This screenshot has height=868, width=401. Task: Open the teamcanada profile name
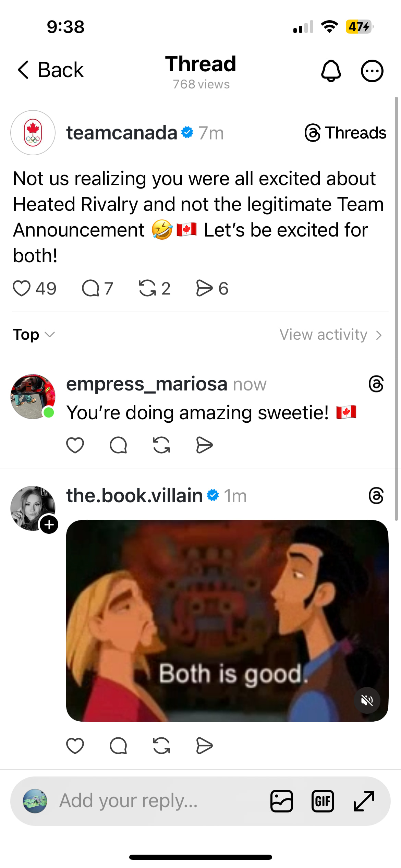tap(122, 133)
